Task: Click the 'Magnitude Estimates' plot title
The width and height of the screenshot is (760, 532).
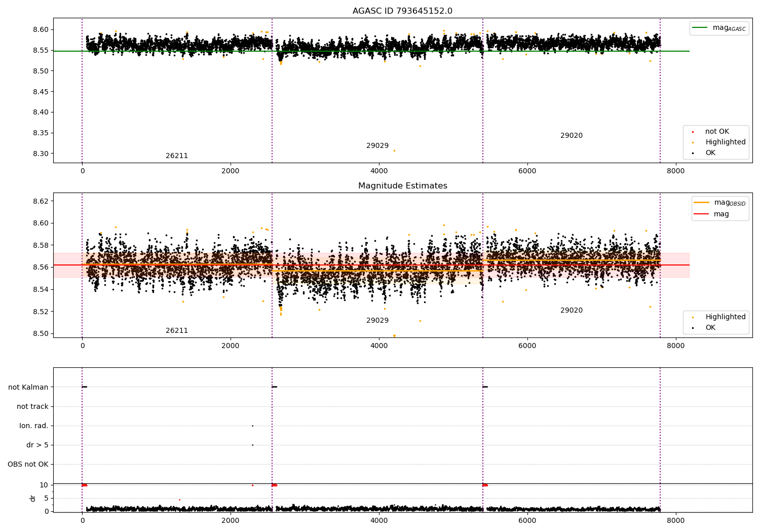Action: [x=402, y=186]
